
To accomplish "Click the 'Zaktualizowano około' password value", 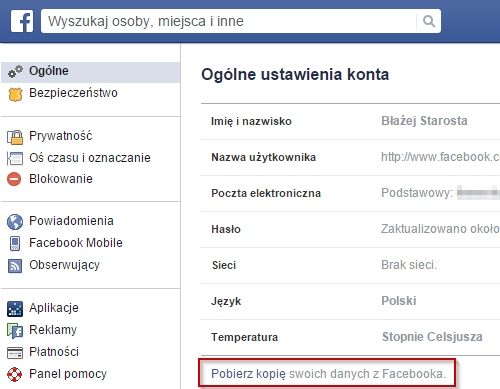I will (x=440, y=229).
